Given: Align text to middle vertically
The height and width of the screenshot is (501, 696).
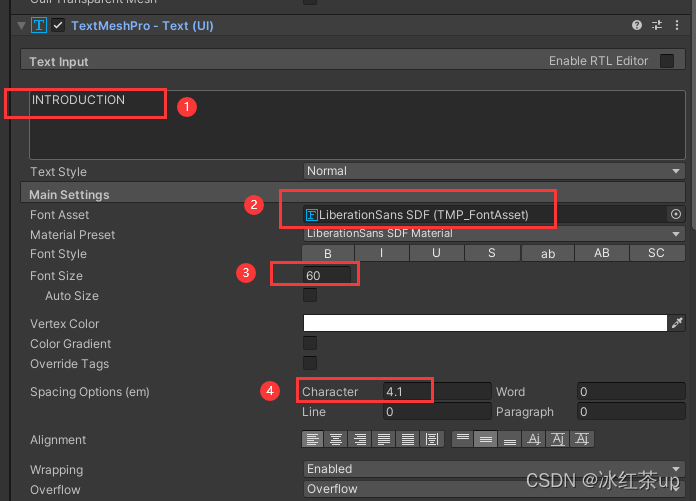Looking at the screenshot, I should click(x=486, y=439).
